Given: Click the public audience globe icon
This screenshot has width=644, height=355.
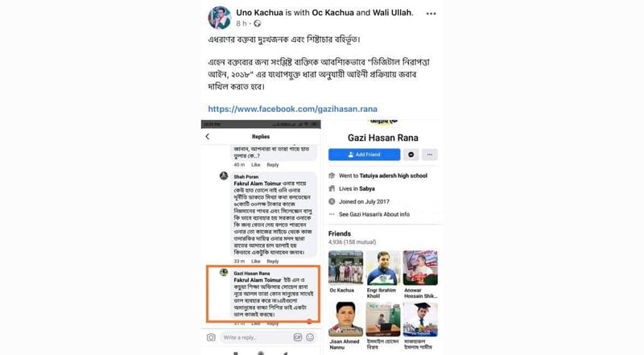Looking at the screenshot, I should [257, 24].
